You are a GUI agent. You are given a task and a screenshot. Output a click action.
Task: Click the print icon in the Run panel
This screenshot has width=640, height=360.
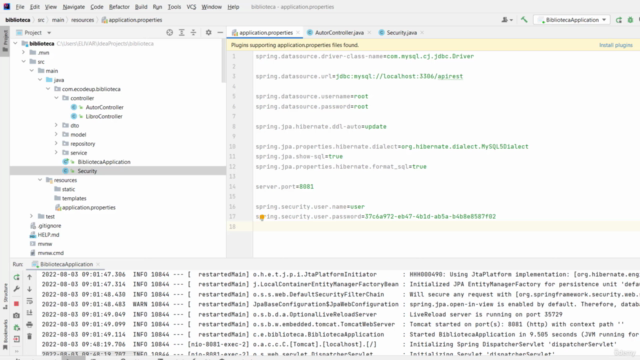click(29, 324)
